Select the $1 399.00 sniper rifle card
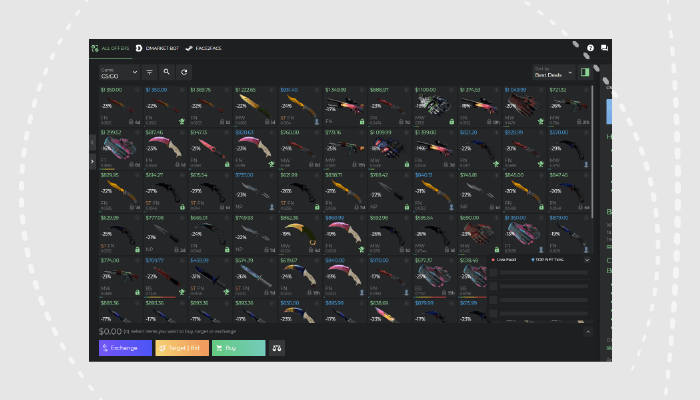Image resolution: width=700 pixels, height=400 pixels. coord(434,149)
